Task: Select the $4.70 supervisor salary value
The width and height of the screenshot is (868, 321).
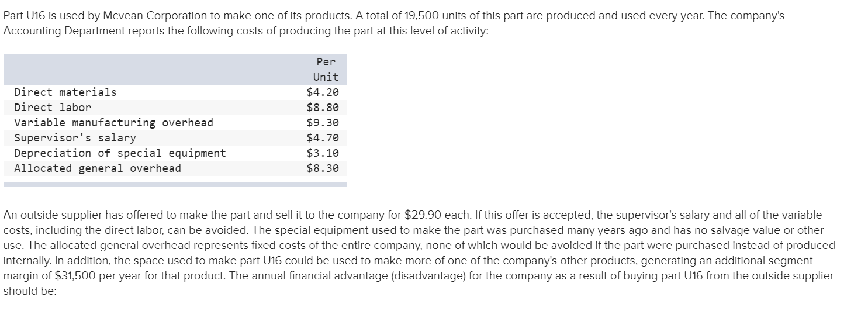Action: pos(323,138)
